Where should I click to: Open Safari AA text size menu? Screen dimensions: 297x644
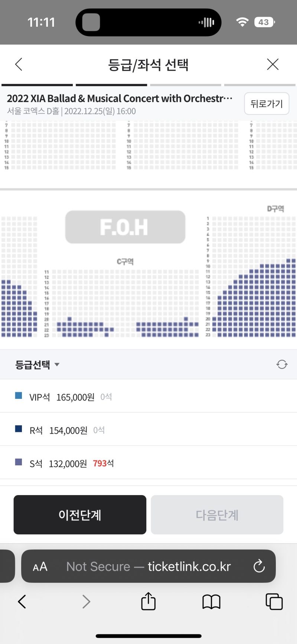click(40, 566)
